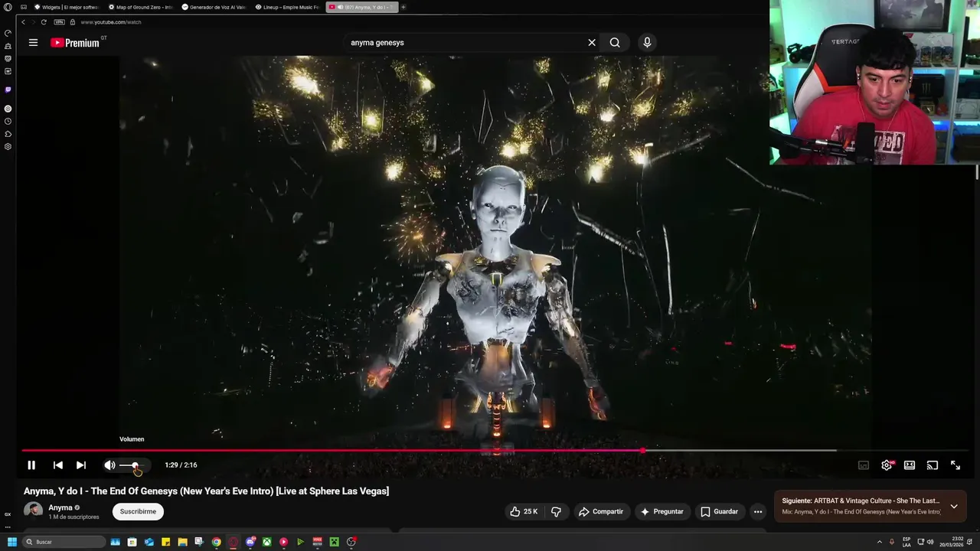
Task: Open Opera GX main menu logo
Action: coord(8,7)
